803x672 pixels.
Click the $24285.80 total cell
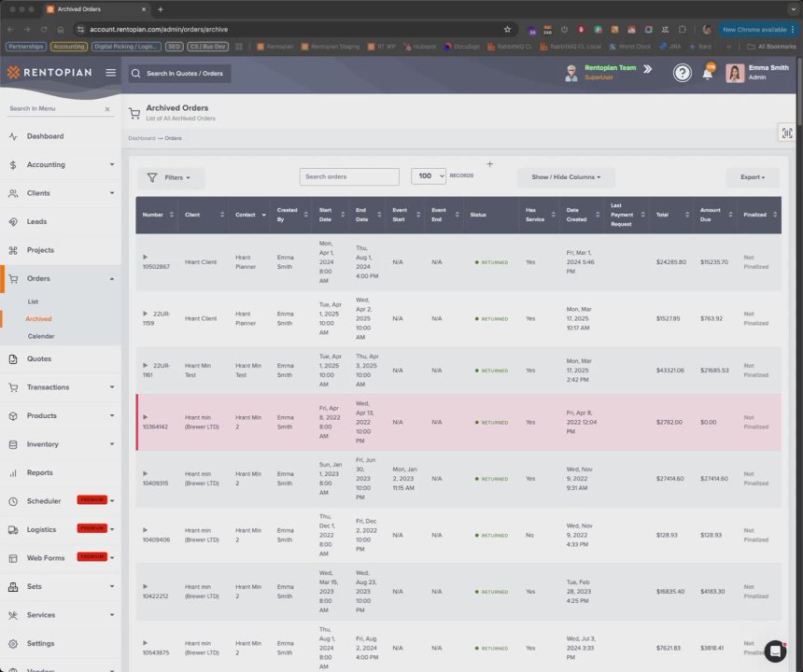coord(670,262)
